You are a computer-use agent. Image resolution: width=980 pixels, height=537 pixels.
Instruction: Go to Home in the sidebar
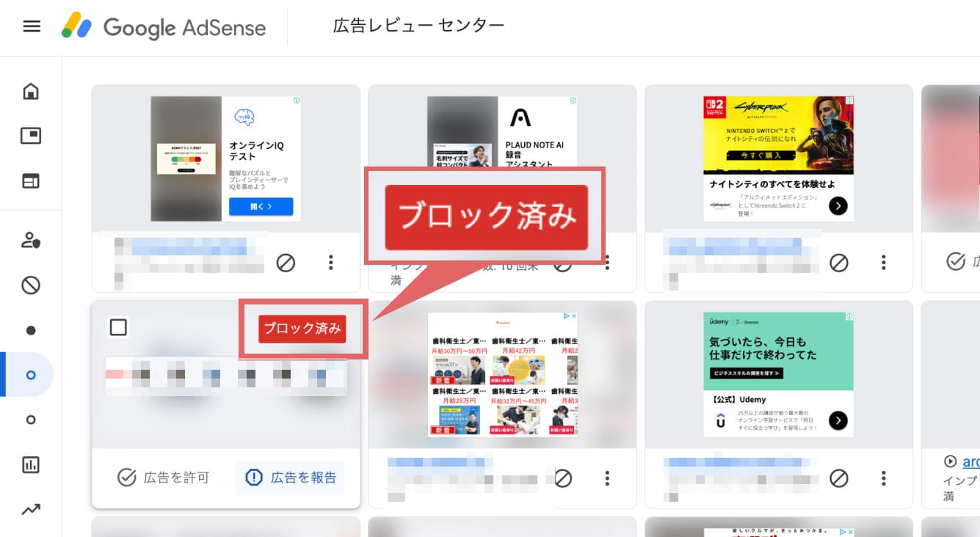click(x=31, y=91)
